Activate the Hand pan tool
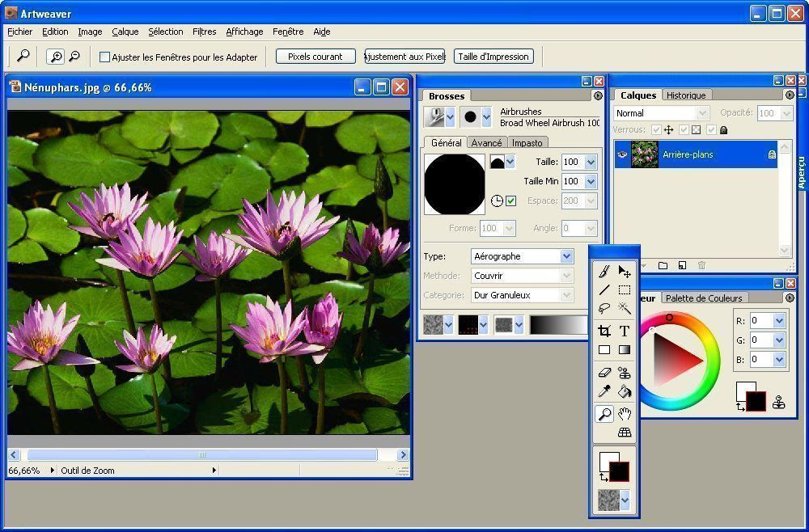The width and height of the screenshot is (809, 532). (x=625, y=413)
